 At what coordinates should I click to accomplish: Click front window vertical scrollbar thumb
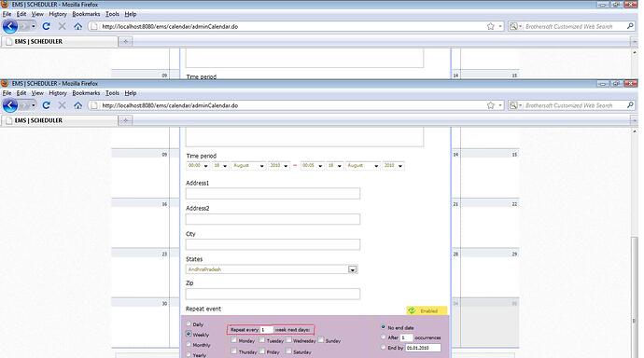click(x=635, y=296)
